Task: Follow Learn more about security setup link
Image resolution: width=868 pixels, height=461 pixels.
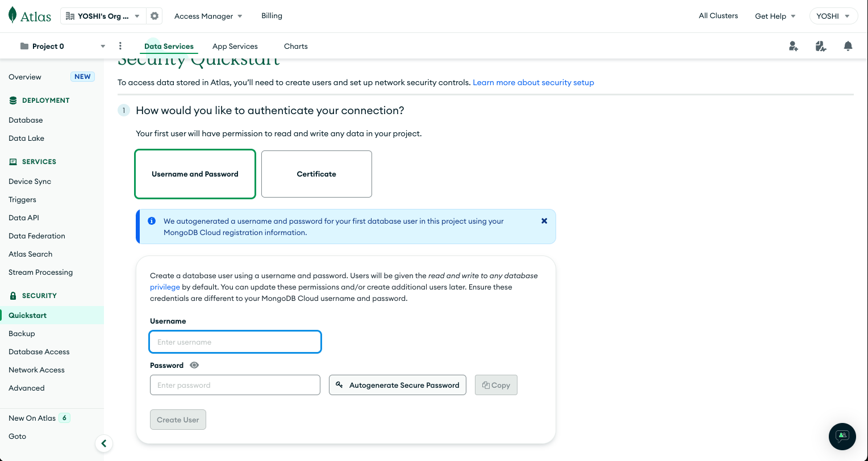Action: pyautogui.click(x=533, y=82)
